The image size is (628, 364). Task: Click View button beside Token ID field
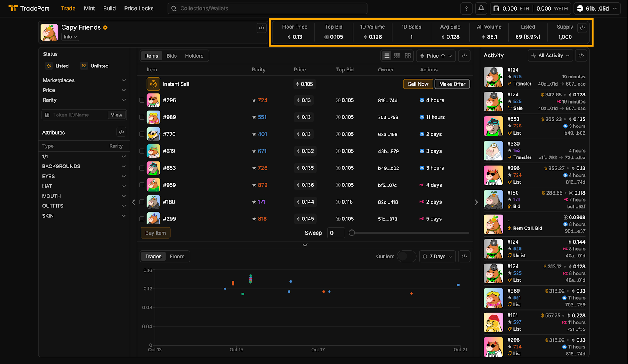(x=117, y=115)
